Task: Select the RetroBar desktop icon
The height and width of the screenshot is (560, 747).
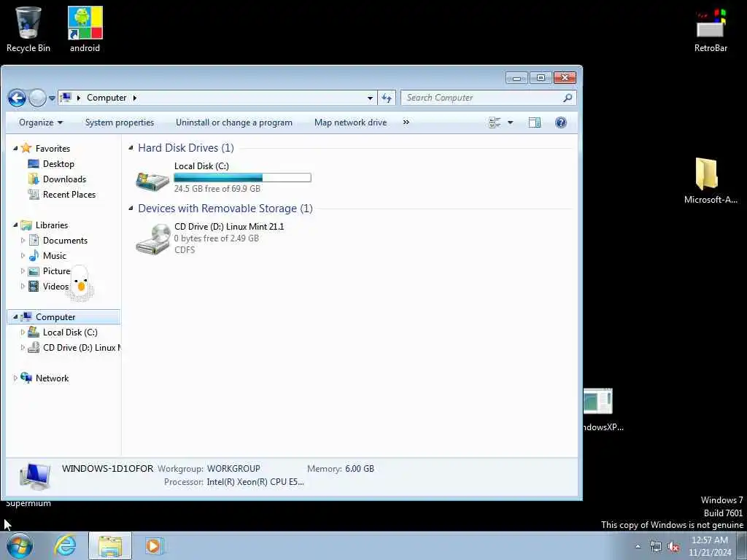Action: click(x=711, y=29)
